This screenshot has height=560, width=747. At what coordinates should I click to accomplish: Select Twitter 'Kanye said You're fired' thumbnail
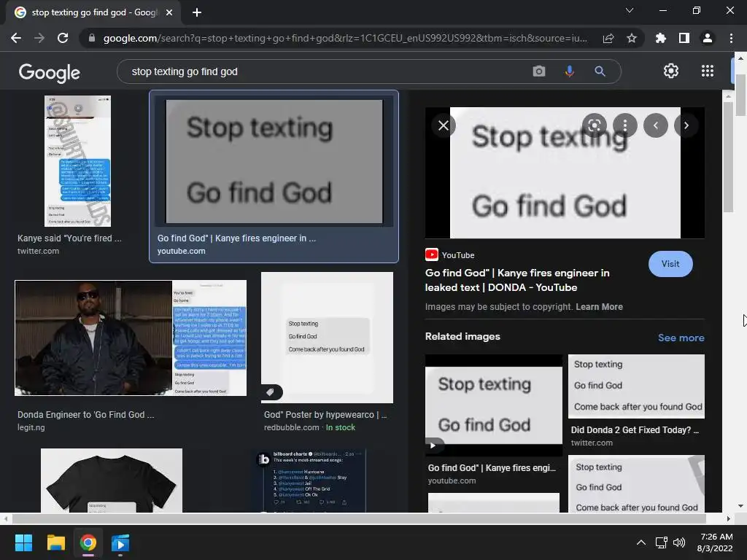(x=77, y=161)
